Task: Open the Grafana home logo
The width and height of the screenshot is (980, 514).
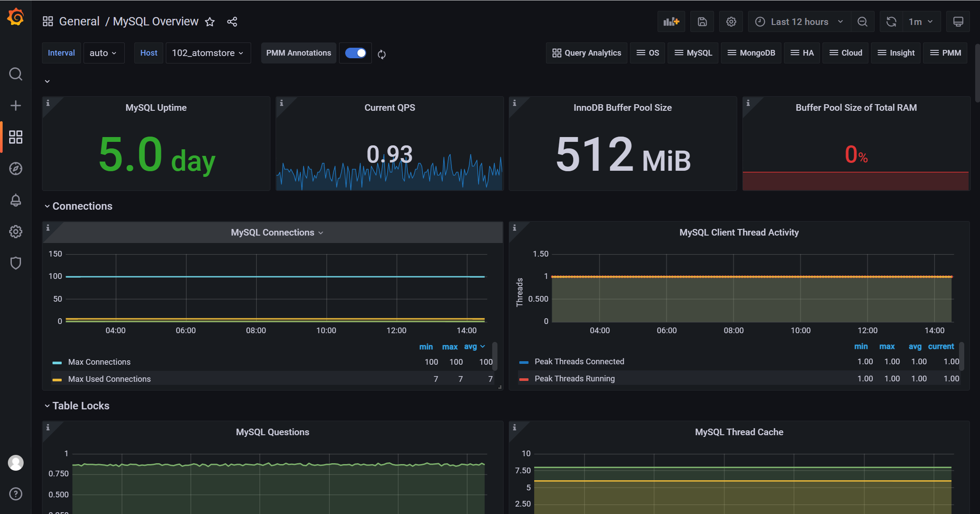Action: 16,18
